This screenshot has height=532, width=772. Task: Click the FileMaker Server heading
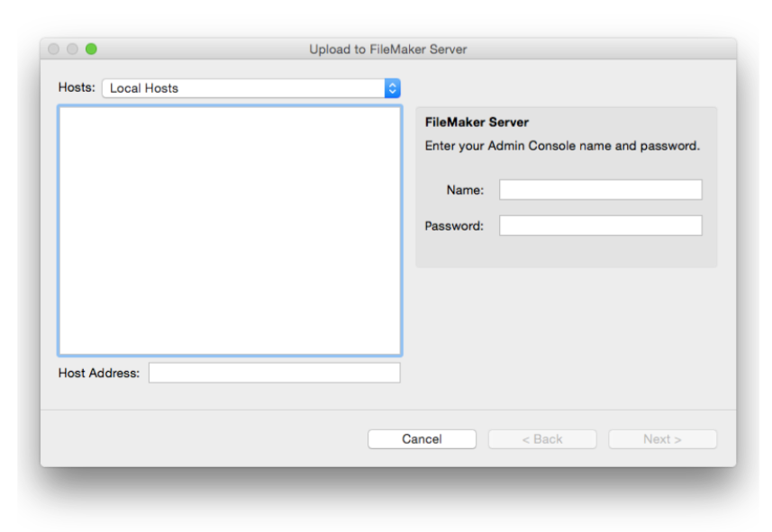coord(477,122)
